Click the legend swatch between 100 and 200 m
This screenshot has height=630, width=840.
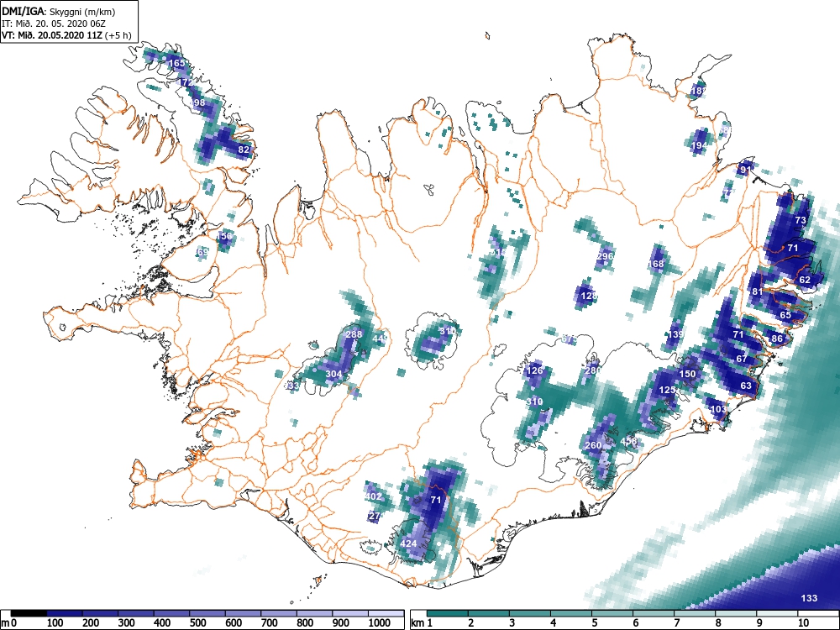tap(65, 613)
